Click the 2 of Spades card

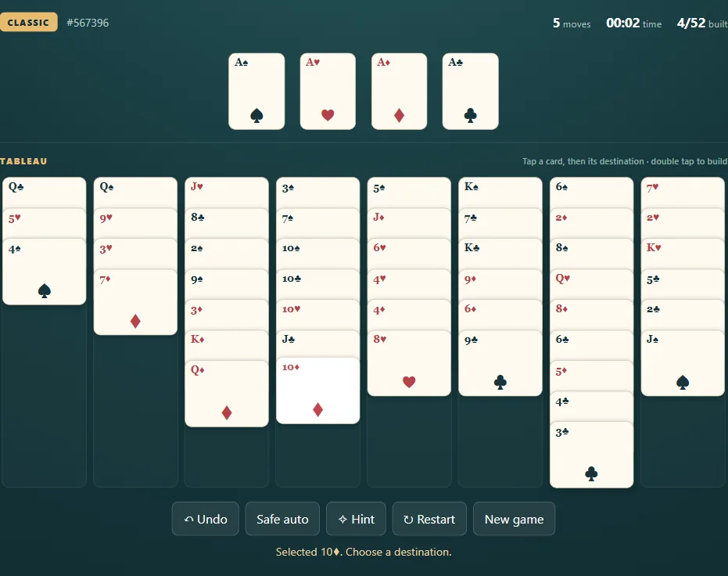point(227,254)
